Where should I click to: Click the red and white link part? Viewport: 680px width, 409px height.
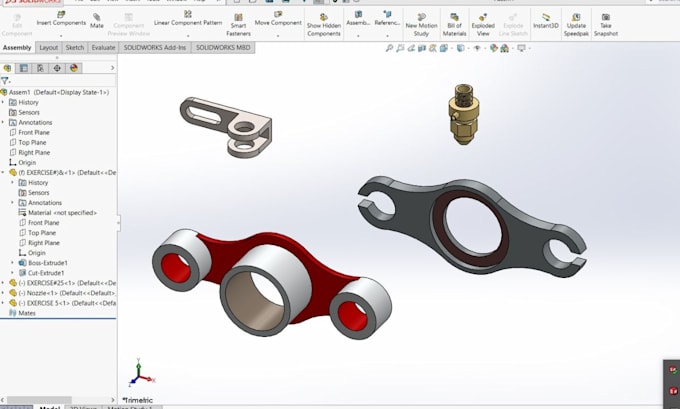272,283
